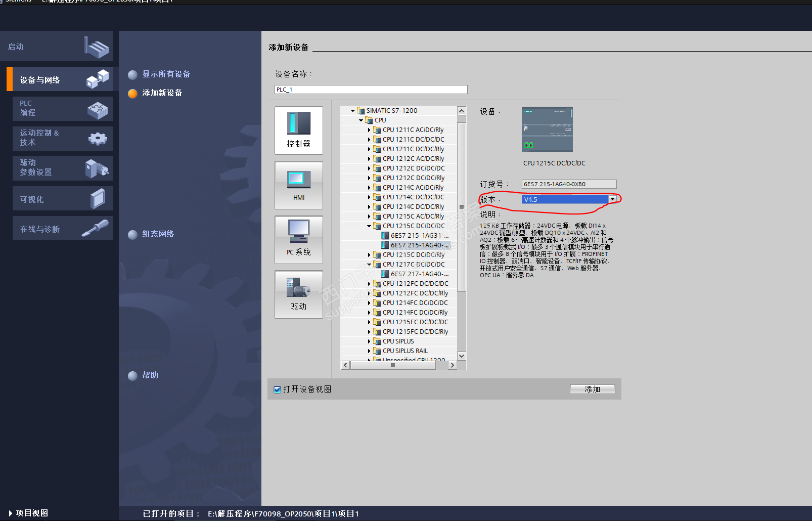Click the 6ES7 215-1AG31 module icon
812x521 pixels.
pyautogui.click(x=385, y=235)
